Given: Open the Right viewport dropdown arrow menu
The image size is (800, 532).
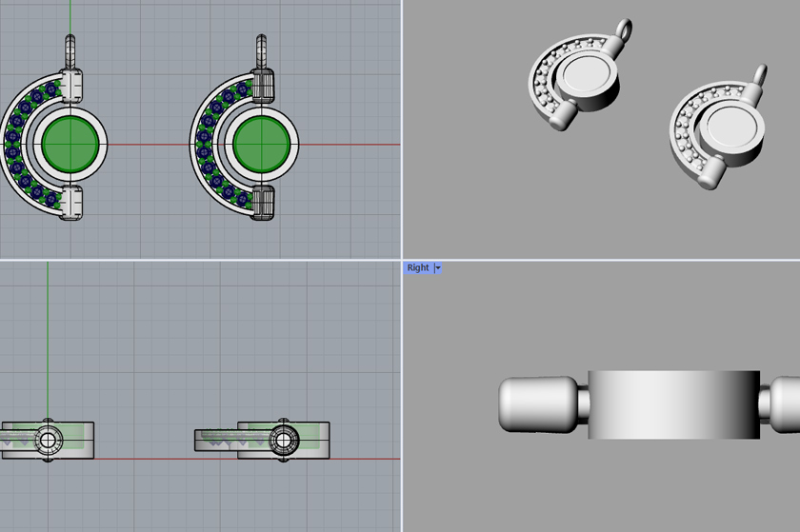Looking at the screenshot, I should pos(437,267).
